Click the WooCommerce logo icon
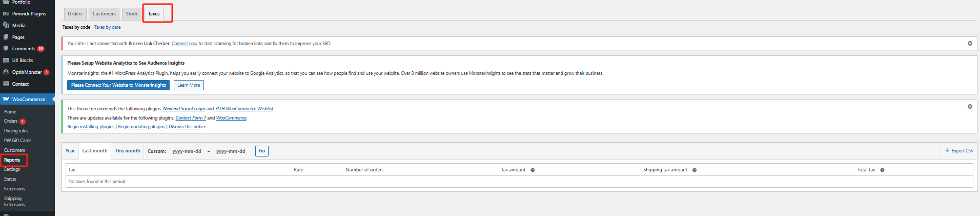Image resolution: width=980 pixels, height=216 pixels. 6,99
